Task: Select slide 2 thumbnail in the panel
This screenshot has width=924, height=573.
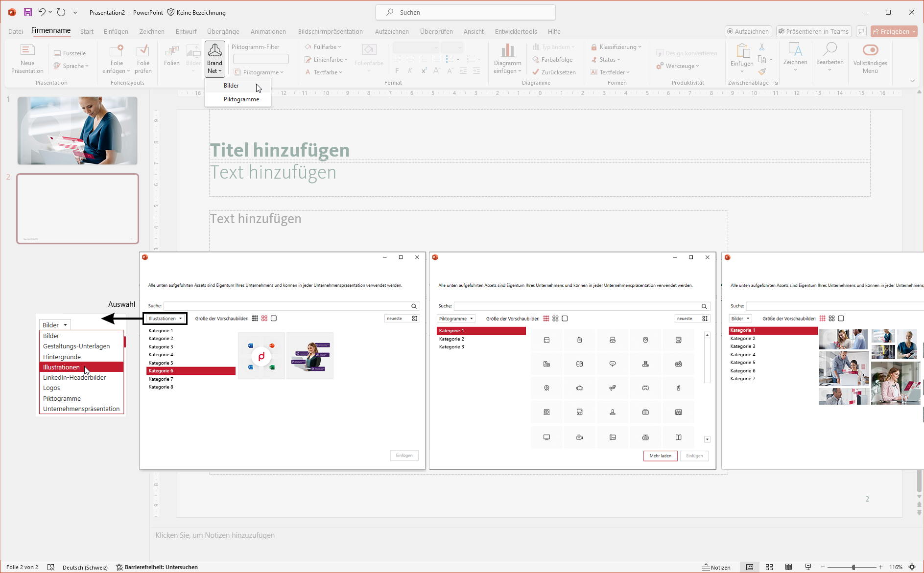Action: (77, 208)
